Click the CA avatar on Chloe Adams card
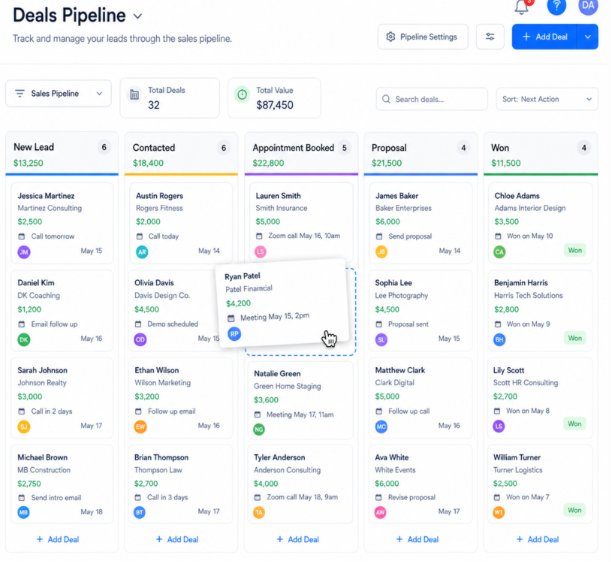 (x=500, y=252)
